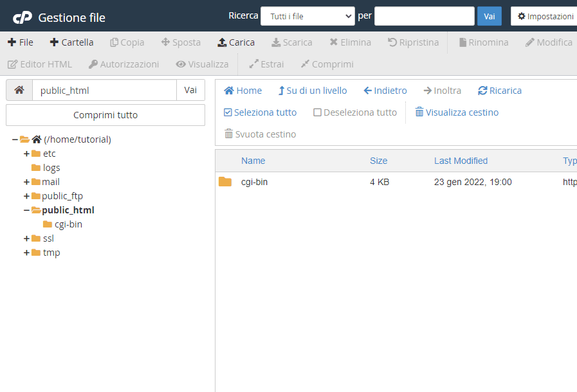Expand the public_ftp folder node
This screenshot has width=577, height=392.
click(26, 197)
